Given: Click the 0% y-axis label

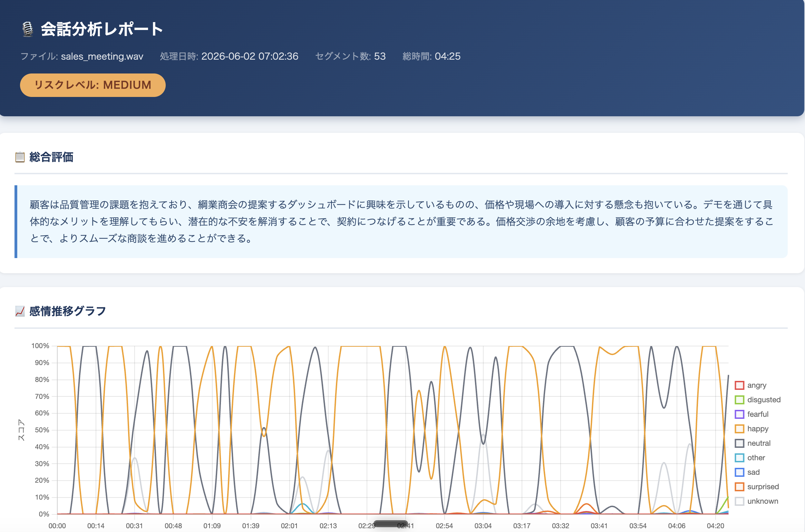Looking at the screenshot, I should coord(44,514).
